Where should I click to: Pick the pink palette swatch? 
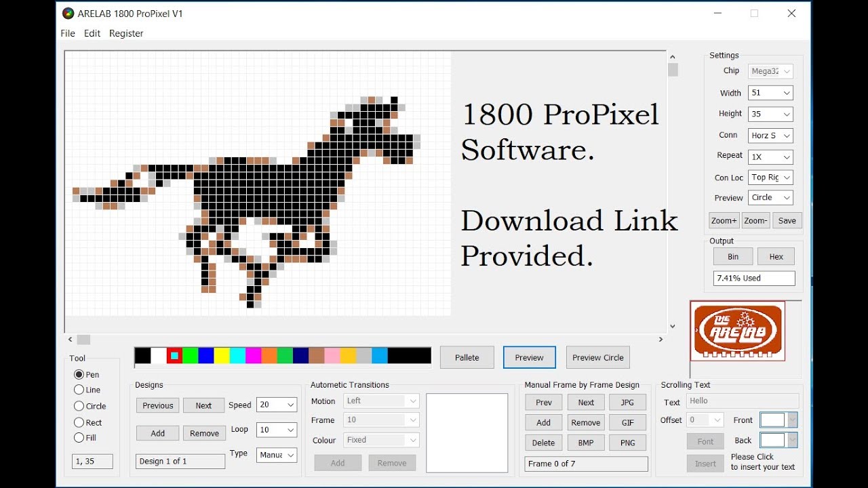pos(332,356)
